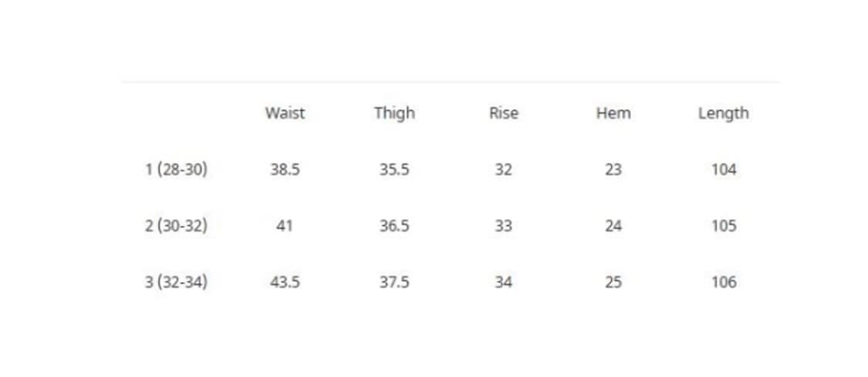Click the thigh value 36.5
Screen dimensions: 868x377
coord(394,226)
